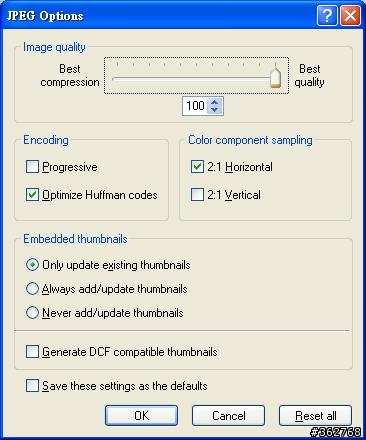Screen dimensions: 366x440
Task: Select Only update existing thumbnails
Action: tap(32, 265)
